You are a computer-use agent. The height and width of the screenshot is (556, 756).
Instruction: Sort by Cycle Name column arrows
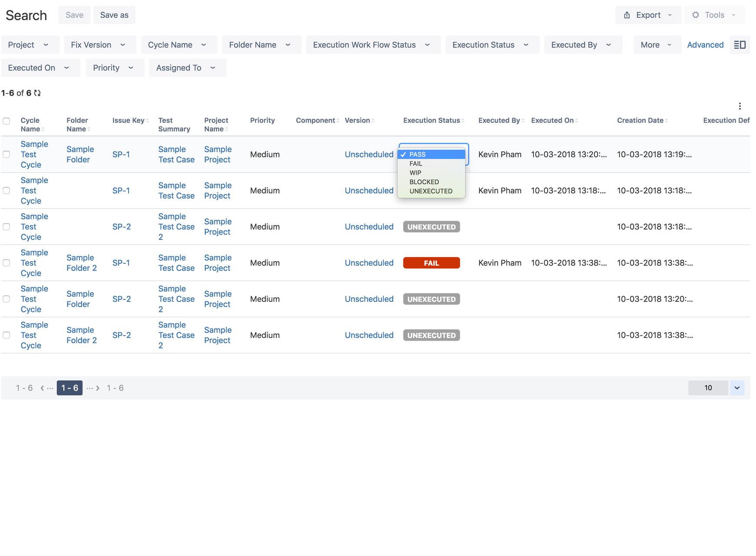pos(43,129)
